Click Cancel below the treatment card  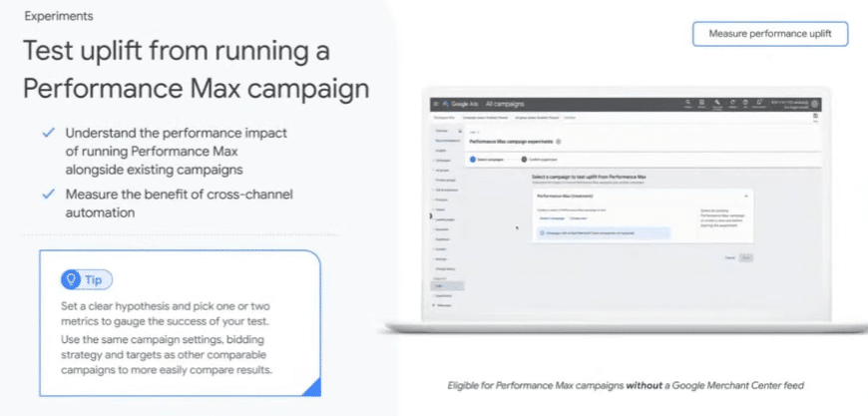click(729, 257)
